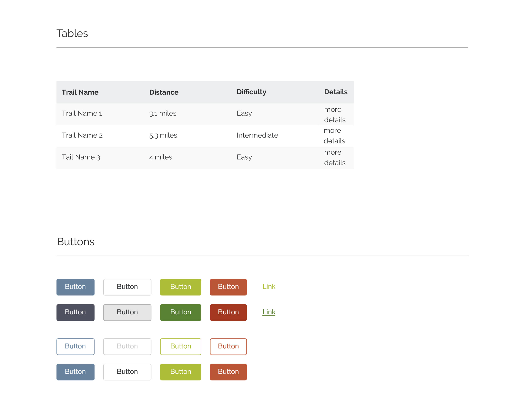
Task: Click the underlined dark green Link
Action: (x=269, y=312)
